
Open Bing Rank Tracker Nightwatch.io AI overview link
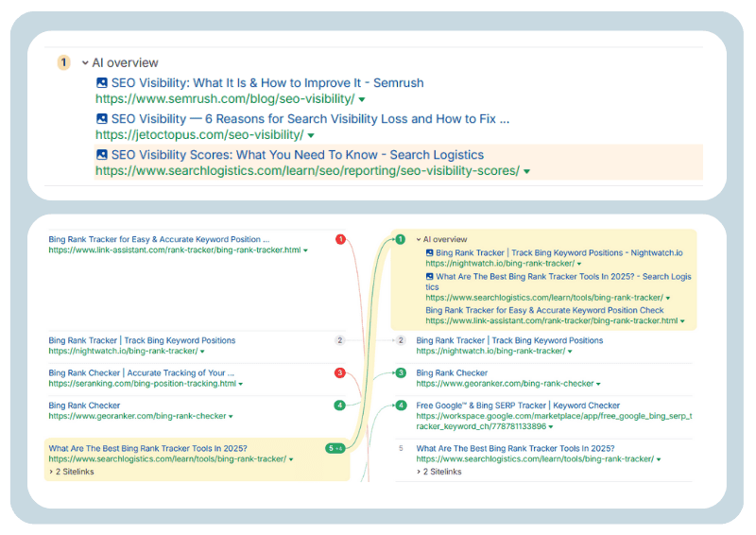(x=559, y=252)
